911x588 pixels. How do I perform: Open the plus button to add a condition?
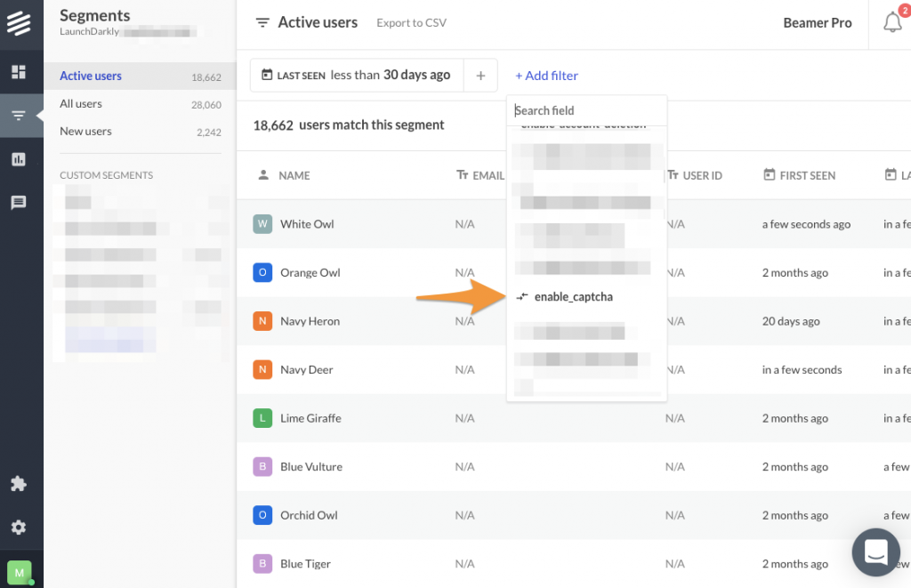480,75
